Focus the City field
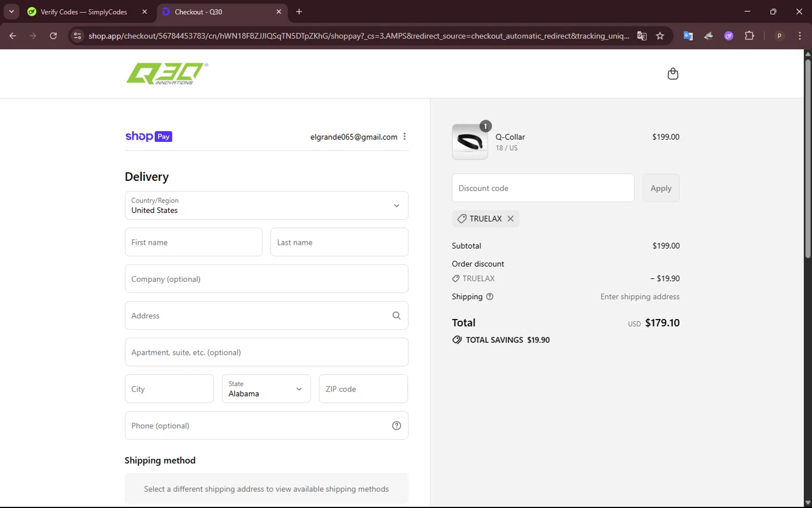 pos(169,389)
